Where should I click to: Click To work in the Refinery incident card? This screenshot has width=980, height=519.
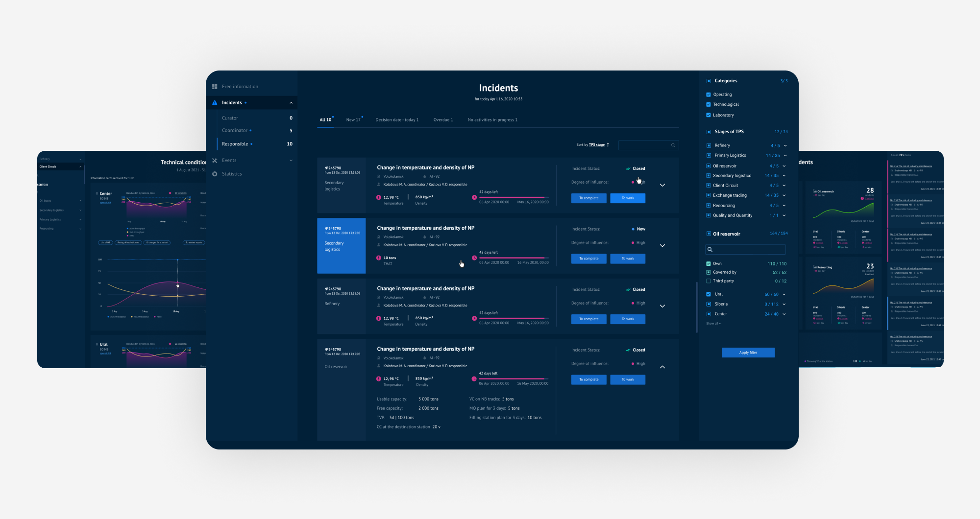tap(628, 319)
